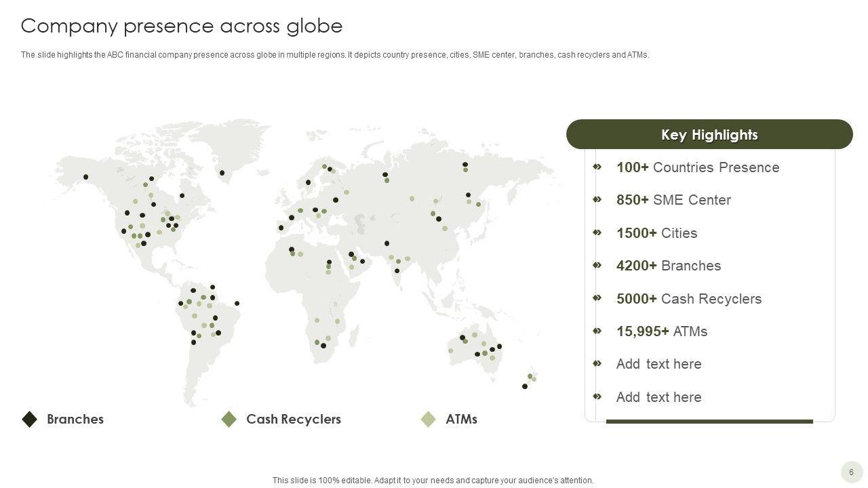Click the bullet arrow next to 4200+ Branches
Image resolution: width=868 pixels, height=488 pixels.
pos(597,265)
